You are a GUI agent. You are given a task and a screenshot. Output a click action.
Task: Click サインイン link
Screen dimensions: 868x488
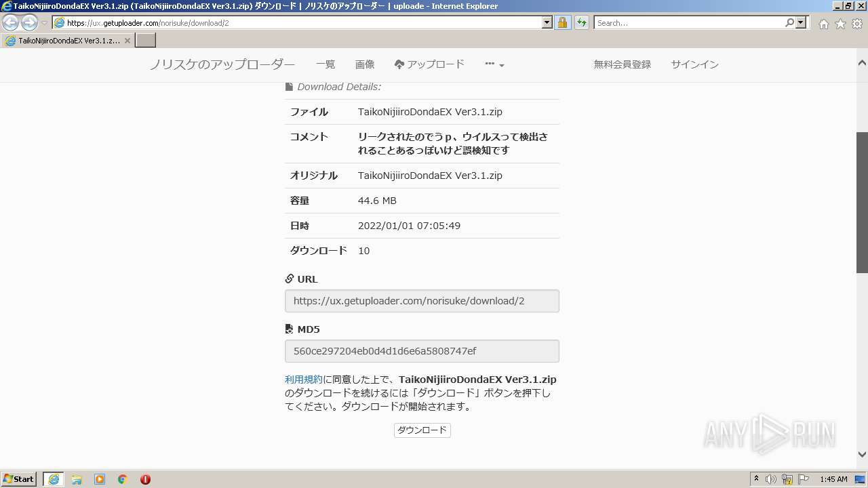[x=695, y=64]
